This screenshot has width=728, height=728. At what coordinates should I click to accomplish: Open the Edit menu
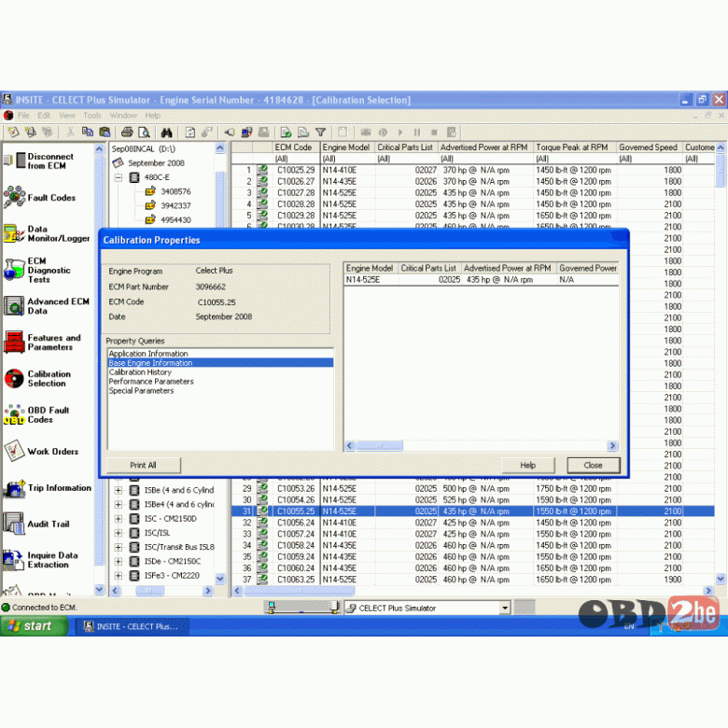pyautogui.click(x=44, y=115)
